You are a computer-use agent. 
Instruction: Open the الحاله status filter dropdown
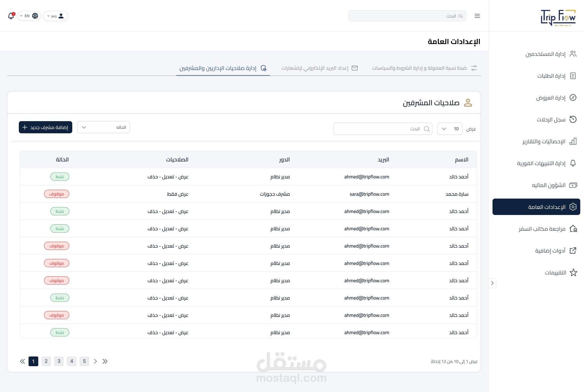tap(104, 127)
